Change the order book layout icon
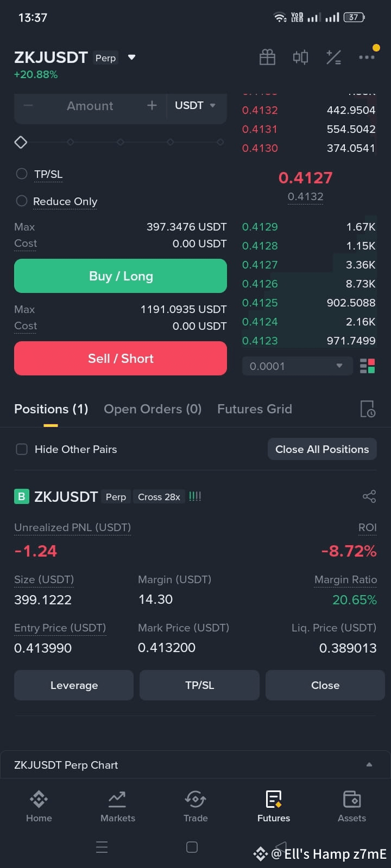 [x=368, y=366]
